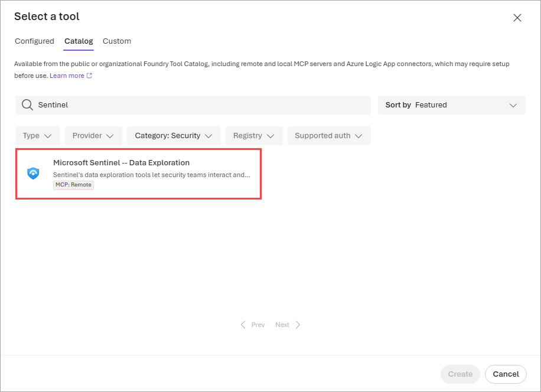Image resolution: width=541 pixels, height=392 pixels.
Task: Go to the Prev page
Action: (x=253, y=325)
